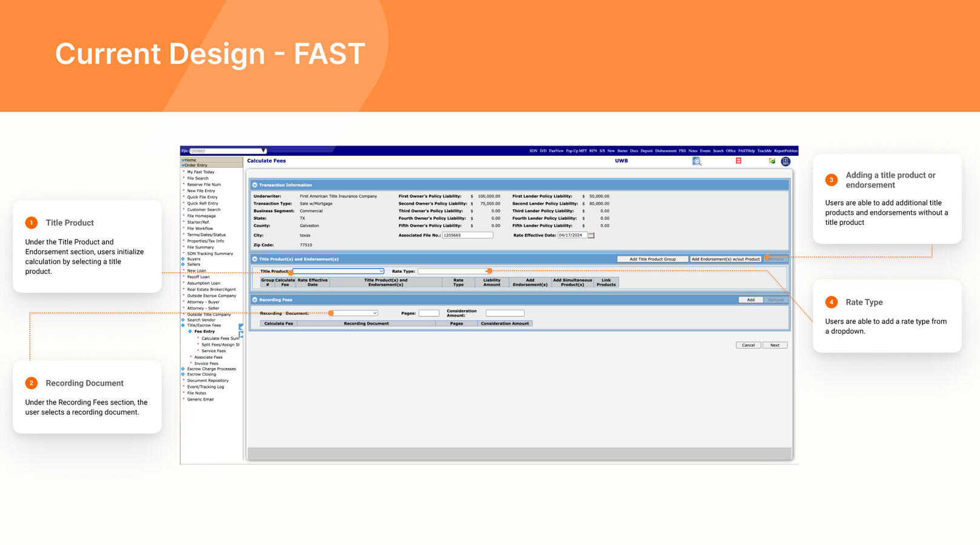Collapse the Recording Fees section

[x=255, y=299]
